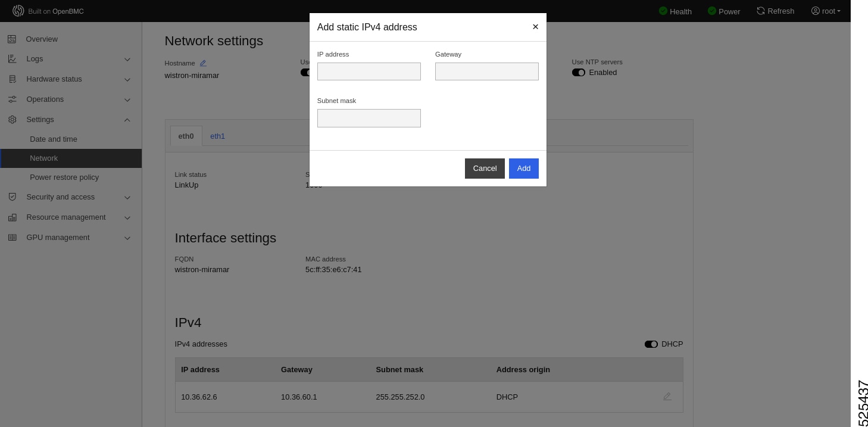The width and height of the screenshot is (868, 427).
Task: Open the root user dropdown
Action: (826, 11)
